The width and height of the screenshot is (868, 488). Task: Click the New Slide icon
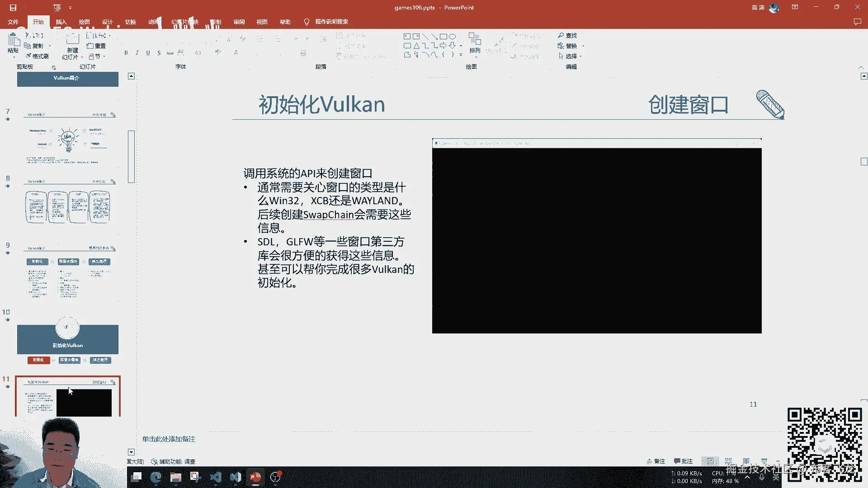pos(72,40)
